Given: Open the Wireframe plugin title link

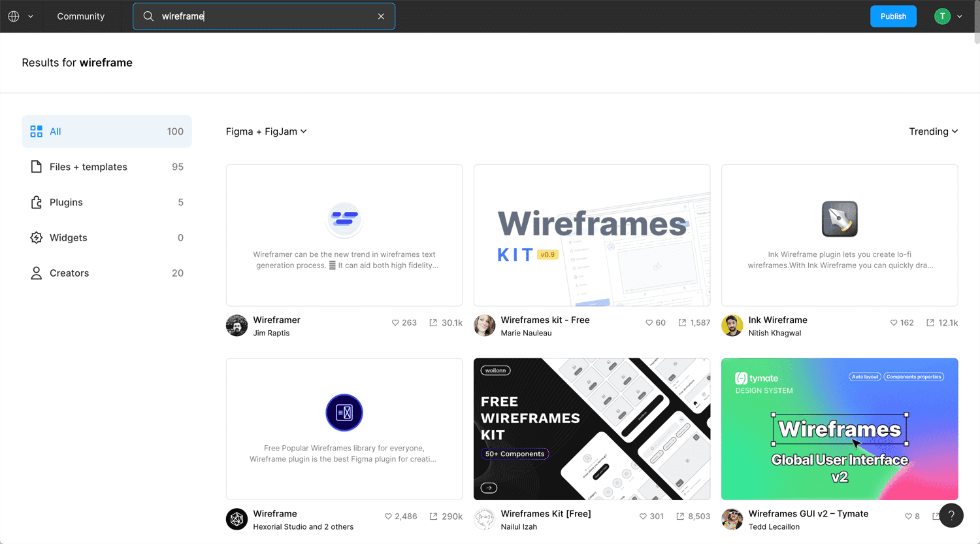Looking at the screenshot, I should [x=275, y=514].
